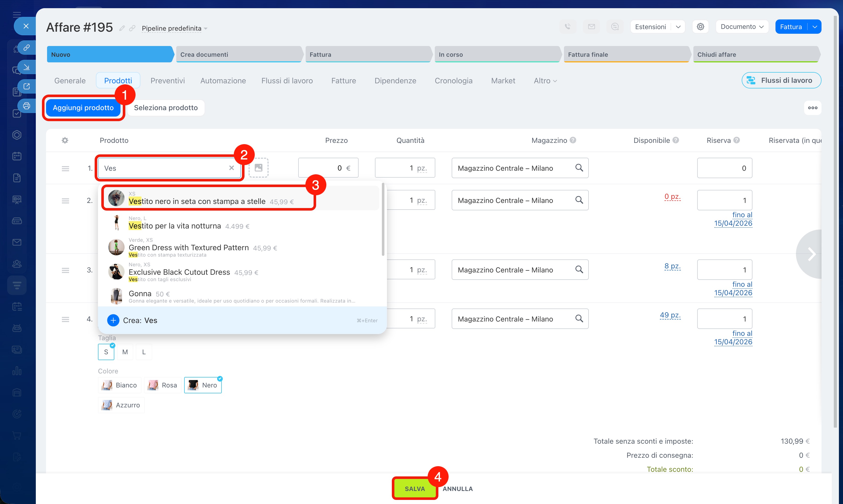The width and height of the screenshot is (843, 504).
Task: Click the settings gear icon near Estensioni
Action: (x=700, y=27)
